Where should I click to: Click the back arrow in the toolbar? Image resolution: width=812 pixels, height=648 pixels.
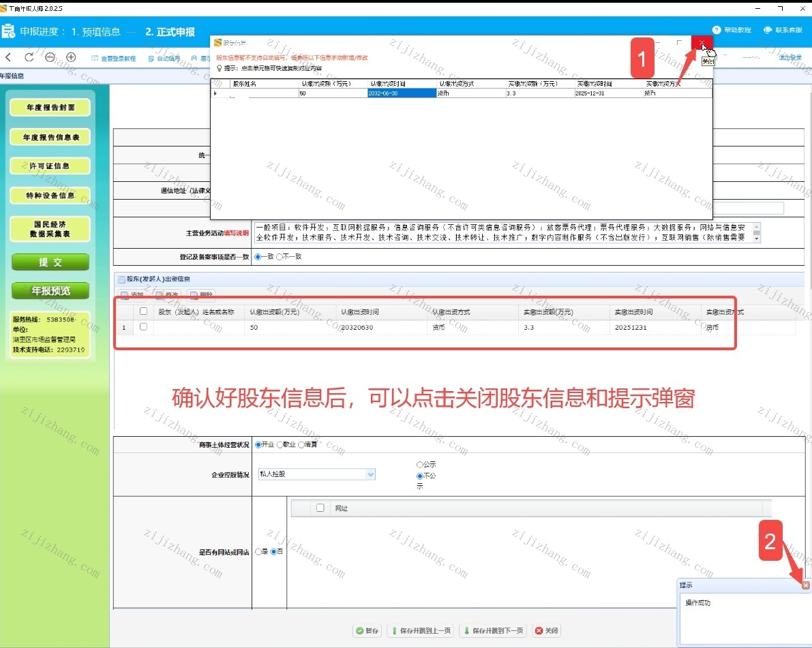(x=8, y=57)
